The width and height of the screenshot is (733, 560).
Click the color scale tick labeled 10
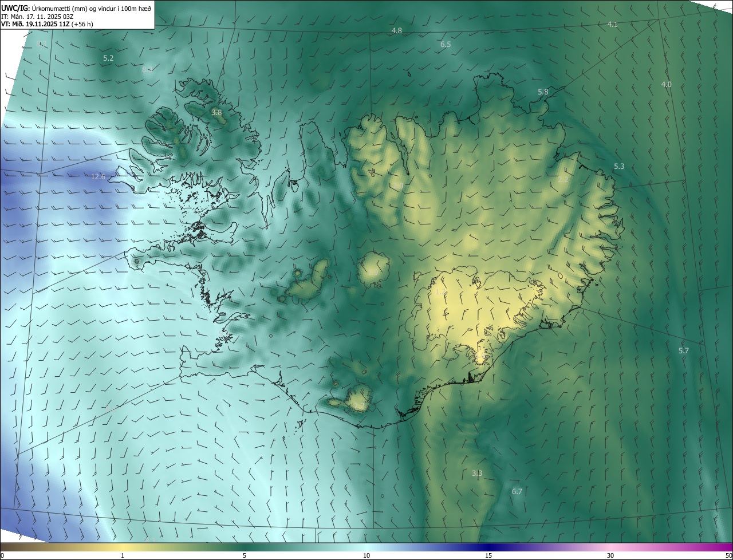[x=366, y=555]
